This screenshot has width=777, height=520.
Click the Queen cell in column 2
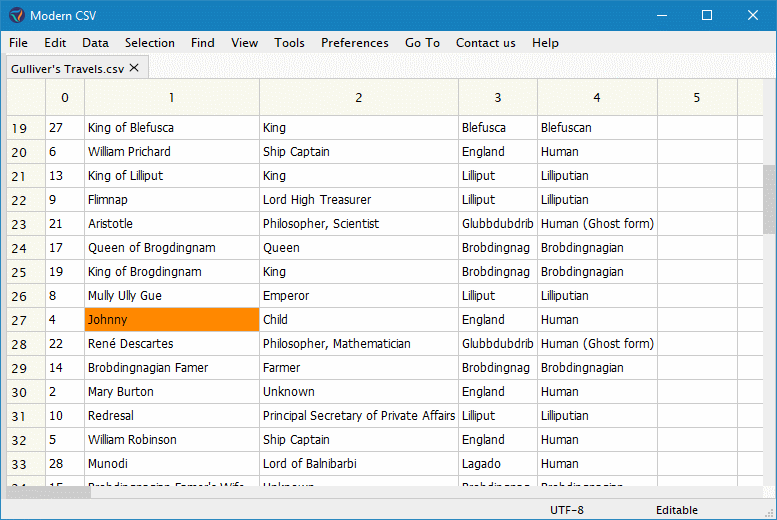359,248
